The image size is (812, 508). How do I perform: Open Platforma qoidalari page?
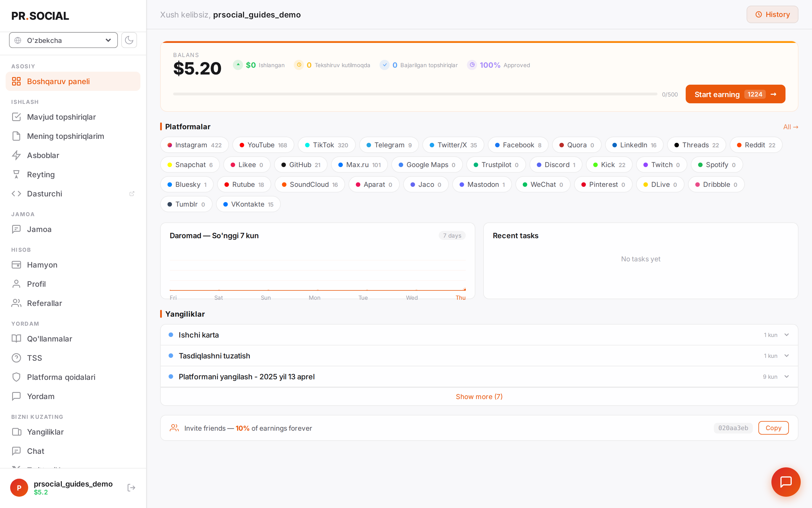tap(73, 377)
